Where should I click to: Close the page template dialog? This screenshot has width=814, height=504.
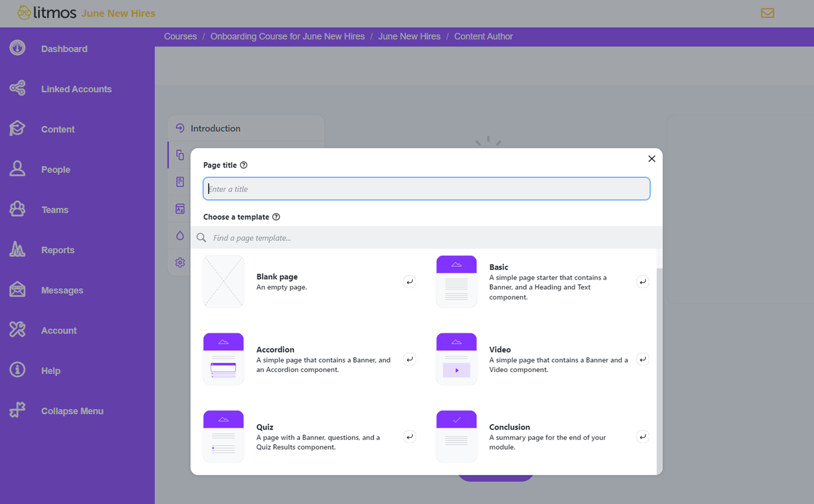coord(651,158)
